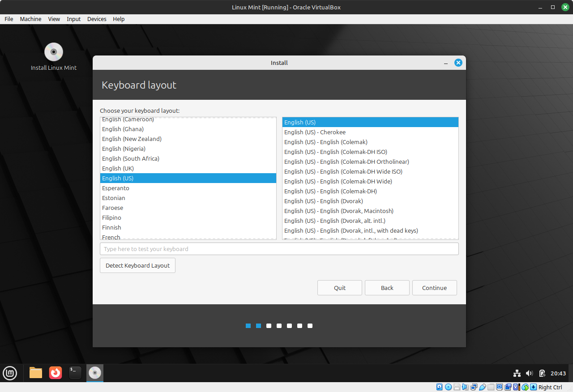Screen dimensions: 573x392
Task: Select Dvorak intl. with dead keys variant
Action: tap(370, 230)
